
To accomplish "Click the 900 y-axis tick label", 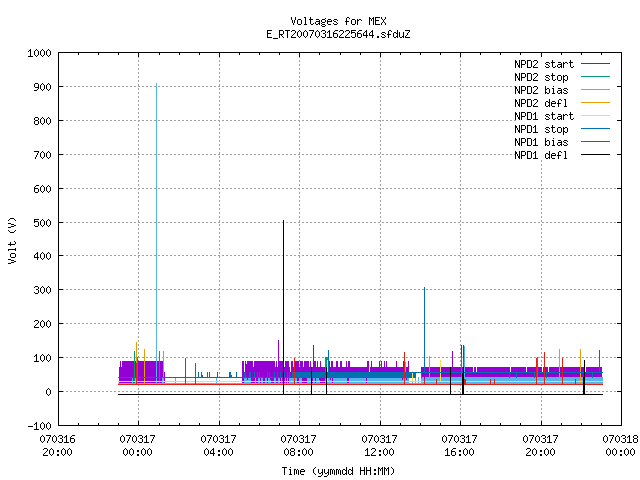I will (x=42, y=87).
